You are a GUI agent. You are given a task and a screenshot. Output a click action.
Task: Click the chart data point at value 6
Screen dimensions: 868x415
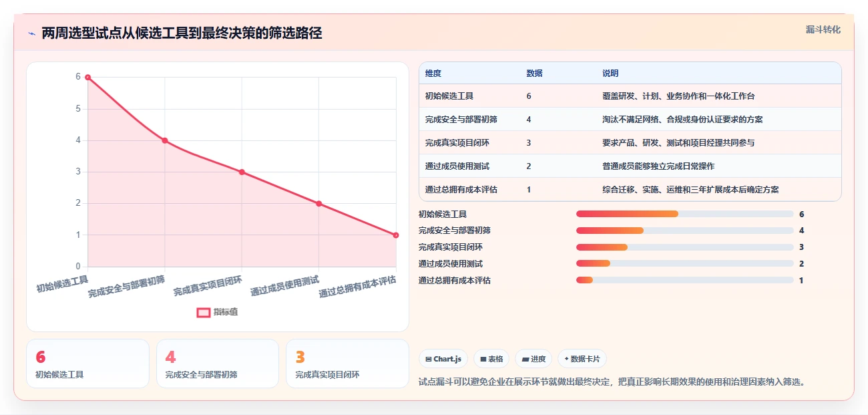pos(87,78)
